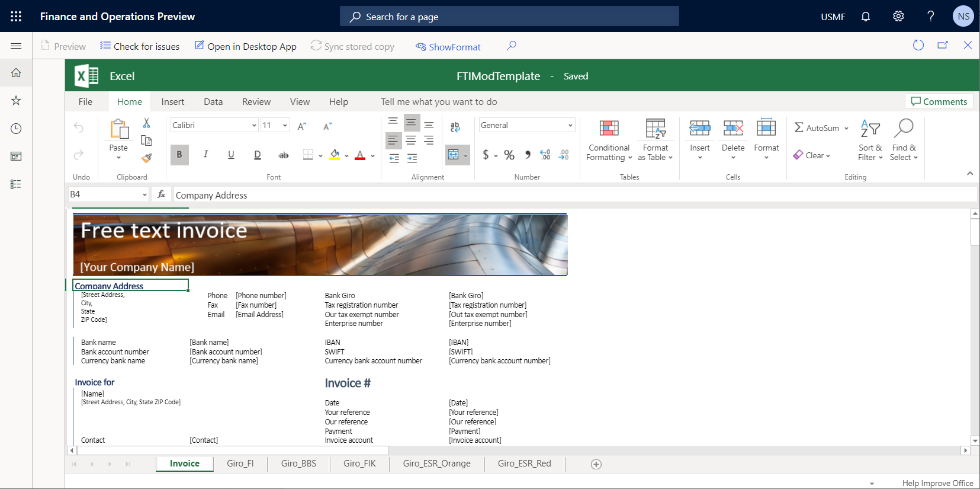Image resolution: width=980 pixels, height=489 pixels.
Task: Click the percent style icon
Action: 509,155
